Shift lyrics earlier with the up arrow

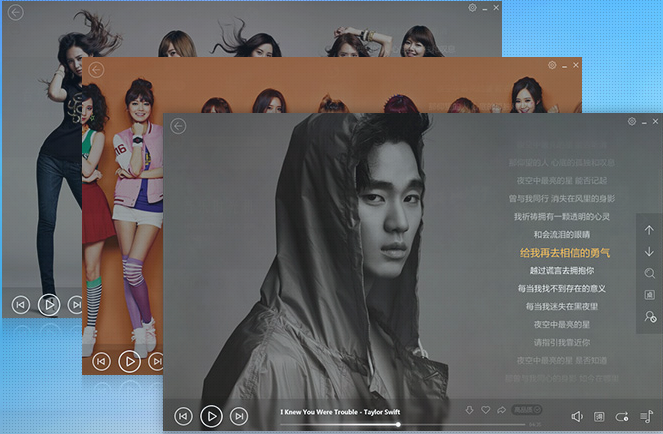649,230
